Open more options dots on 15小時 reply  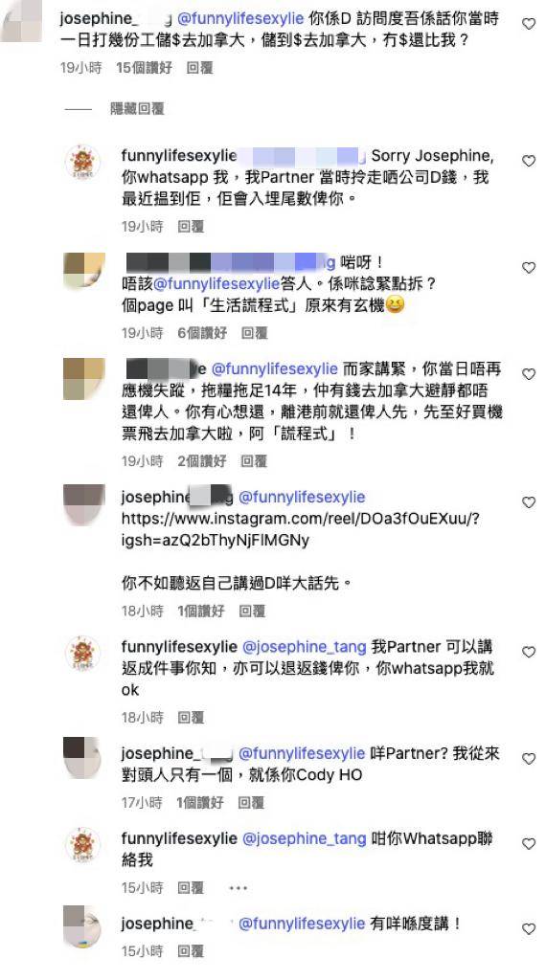[239, 888]
